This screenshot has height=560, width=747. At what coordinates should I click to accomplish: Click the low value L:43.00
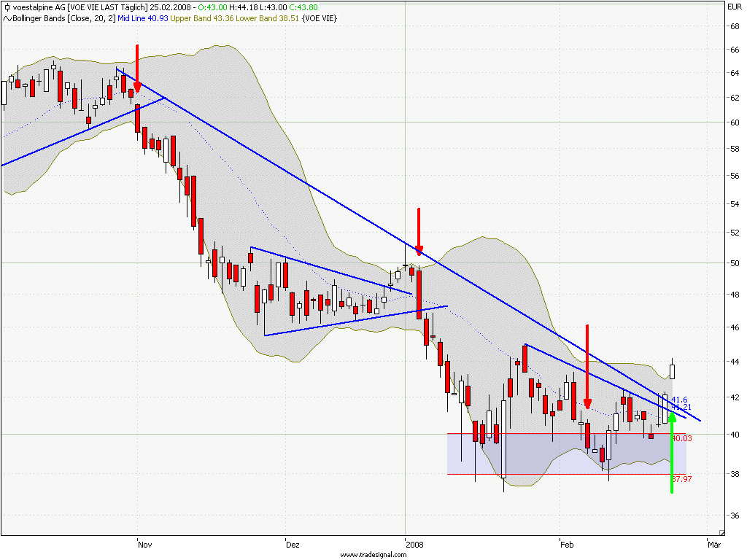click(274, 7)
